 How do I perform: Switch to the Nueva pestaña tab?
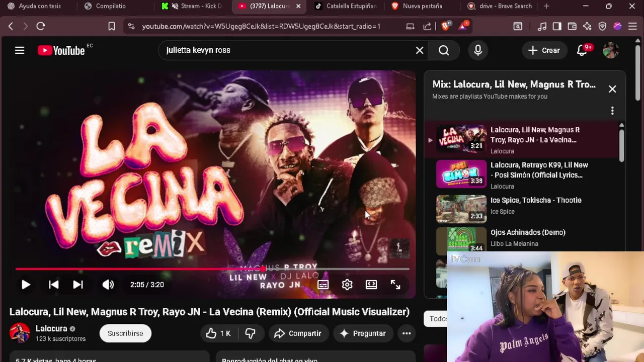(x=423, y=6)
